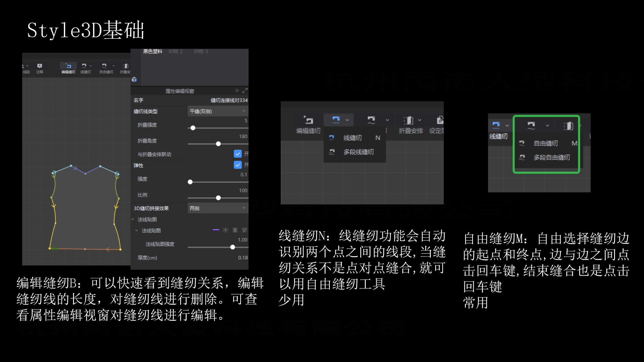644x362 pixels.
Task: Open 自由缝纫 chevron in the pattern-window toolbar
Action: coord(113,66)
